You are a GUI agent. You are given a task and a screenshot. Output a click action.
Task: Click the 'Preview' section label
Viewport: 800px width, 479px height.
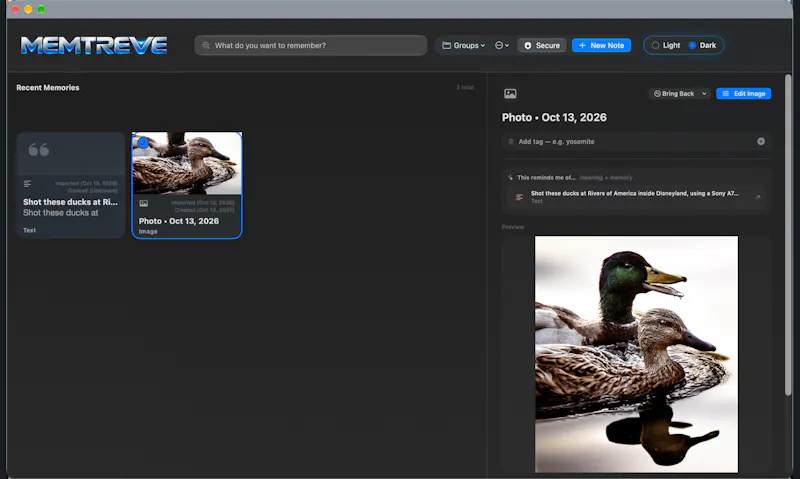tap(513, 227)
